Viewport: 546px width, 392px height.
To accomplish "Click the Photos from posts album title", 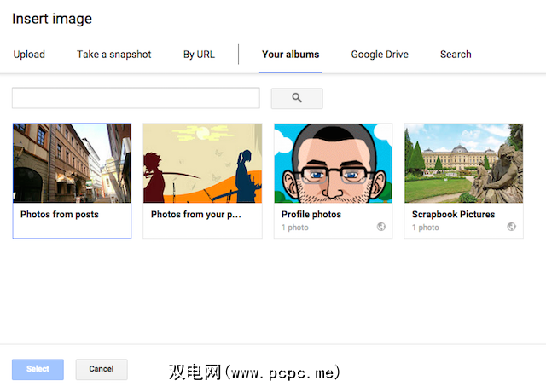I will (x=60, y=215).
